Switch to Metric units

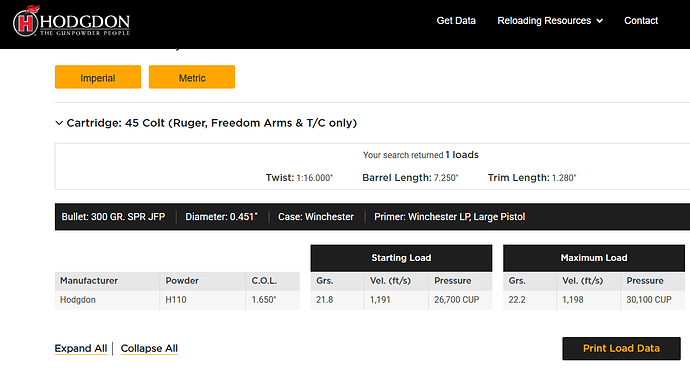pyautogui.click(x=192, y=77)
